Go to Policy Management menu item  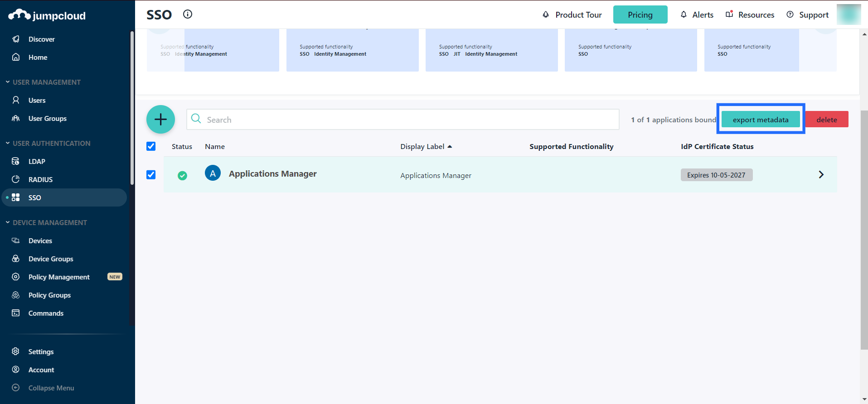(x=59, y=277)
